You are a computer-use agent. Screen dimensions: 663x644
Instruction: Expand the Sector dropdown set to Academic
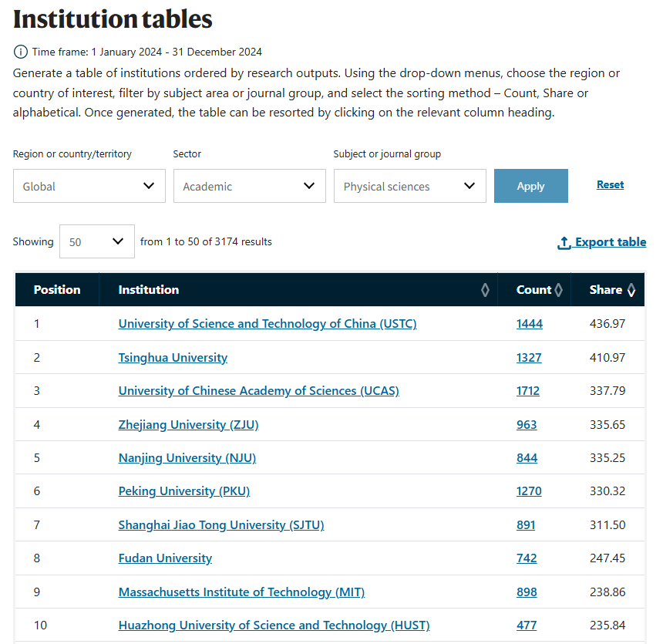249,186
